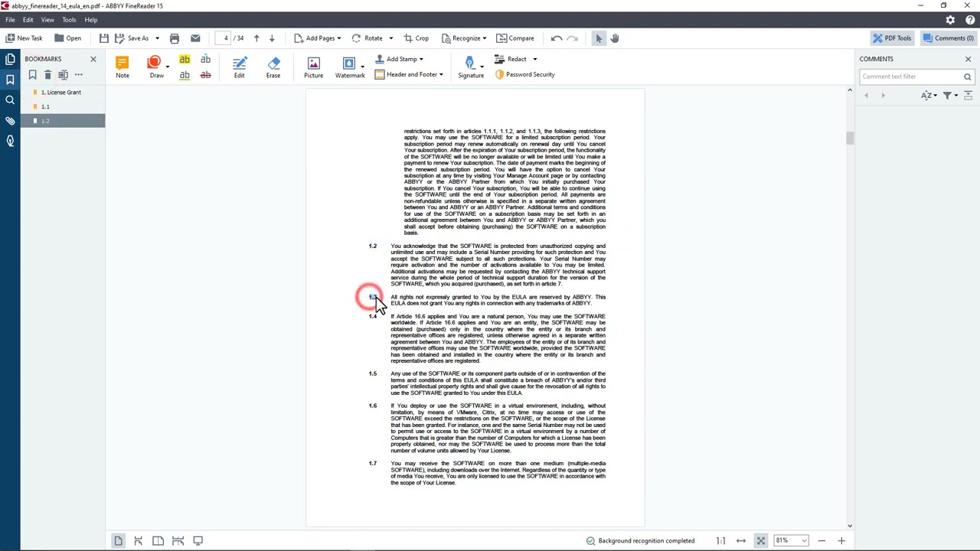Viewport: 980px width, 551px height.
Task: Select the Underline text markup tool
Action: point(185,75)
